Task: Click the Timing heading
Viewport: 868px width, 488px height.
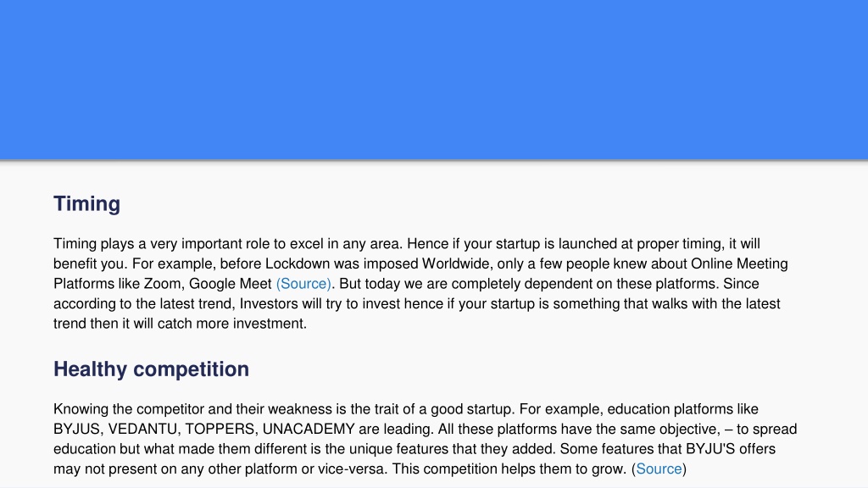Action: pos(87,203)
